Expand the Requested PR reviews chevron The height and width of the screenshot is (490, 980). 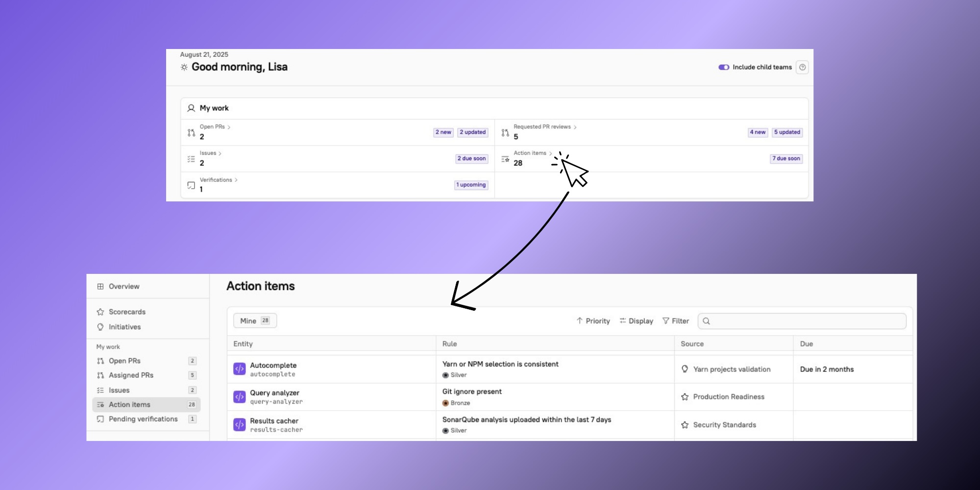[575, 127]
